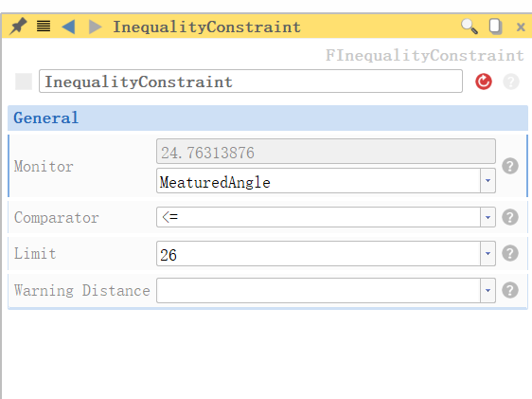532x399 pixels.
Task: Pin the InequalityConstraint panel
Action: pos(18,27)
